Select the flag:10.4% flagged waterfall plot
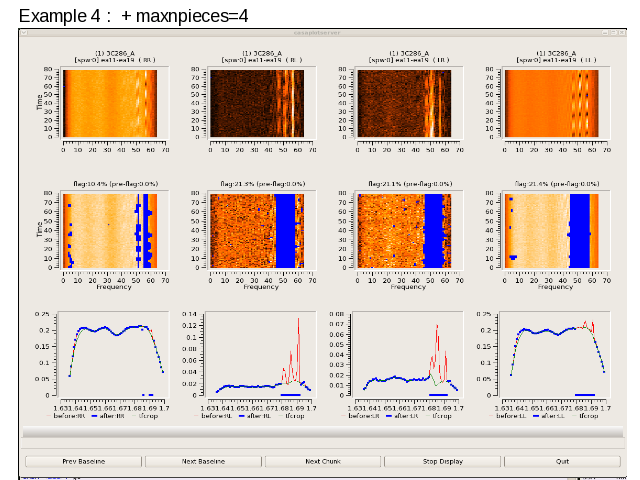Image resolution: width=640 pixels, height=480 pixels. tap(110, 231)
